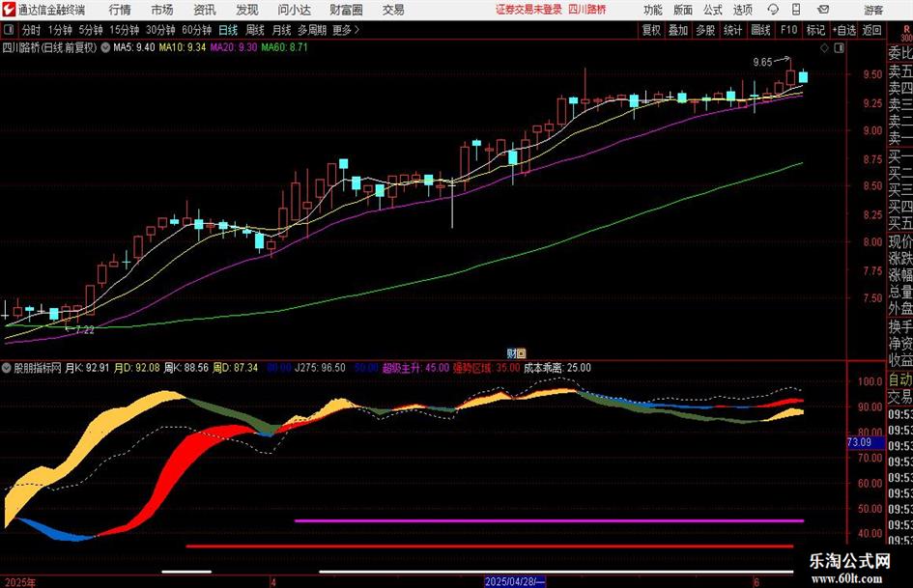Switch to 5分钟 period tab
The image size is (913, 588).
90,30
